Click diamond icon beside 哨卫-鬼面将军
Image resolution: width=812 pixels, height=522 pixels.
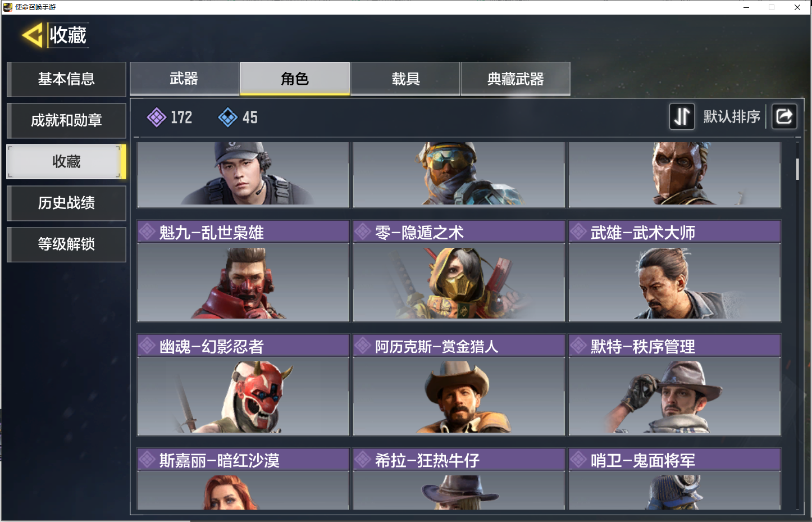pyautogui.click(x=578, y=460)
